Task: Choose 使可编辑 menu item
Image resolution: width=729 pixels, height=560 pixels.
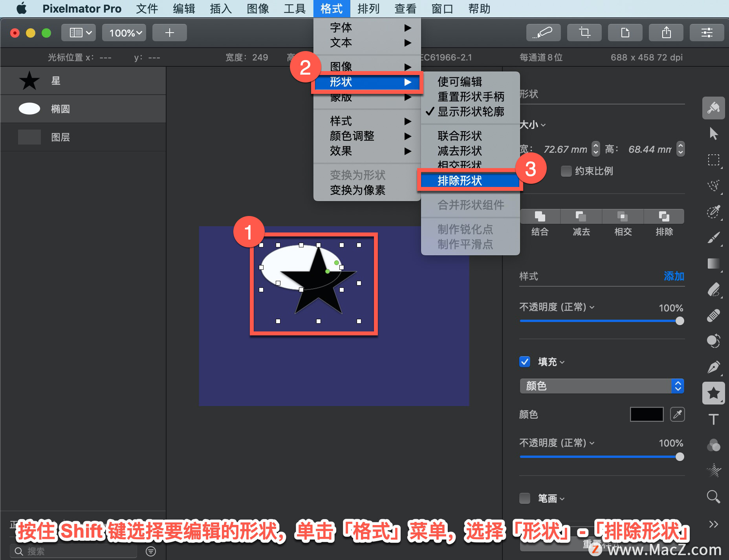Action: (x=471, y=82)
